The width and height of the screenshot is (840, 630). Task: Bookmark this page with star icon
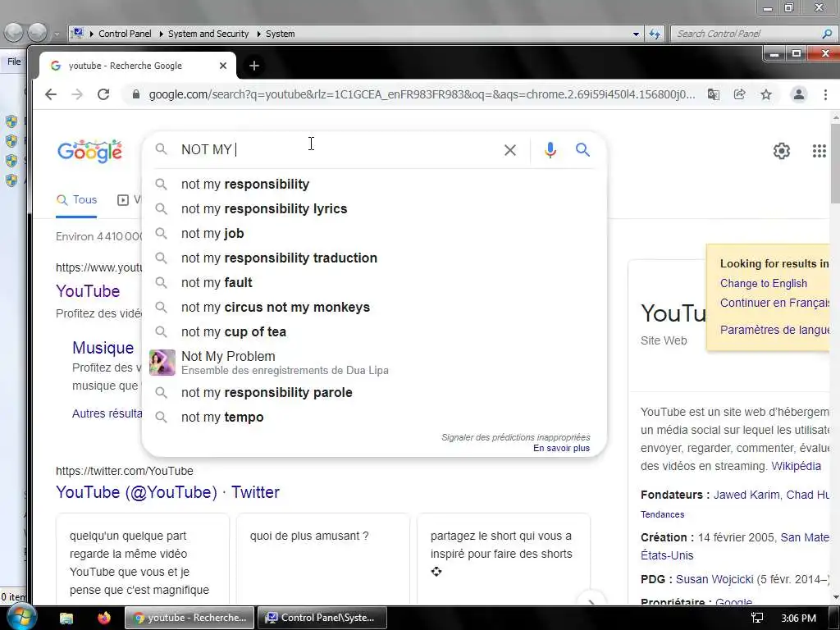(x=766, y=94)
